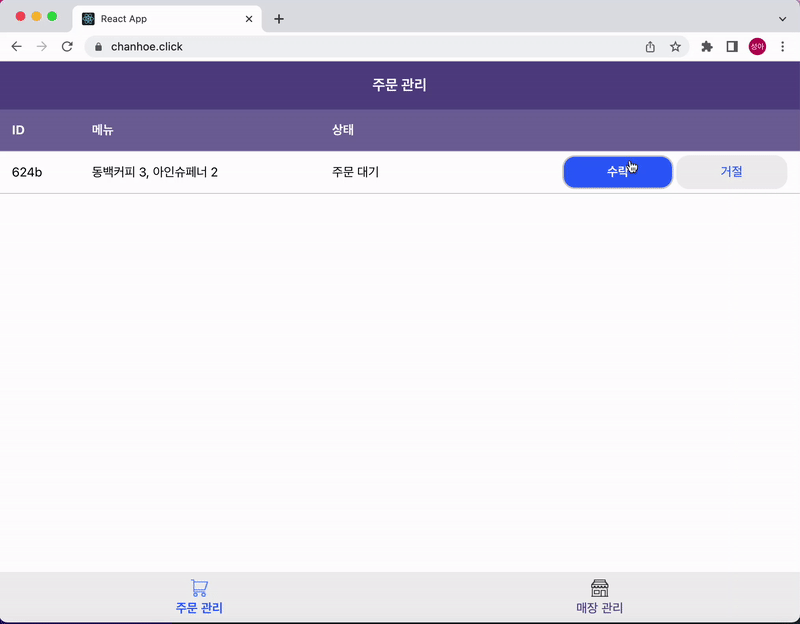
Task: Click the 주문 대기 status cell
Action: click(356, 172)
